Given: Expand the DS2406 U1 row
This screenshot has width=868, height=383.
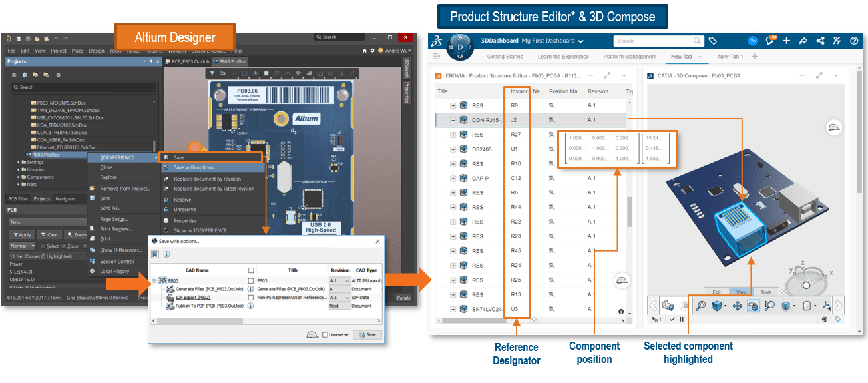Looking at the screenshot, I should click(453, 149).
